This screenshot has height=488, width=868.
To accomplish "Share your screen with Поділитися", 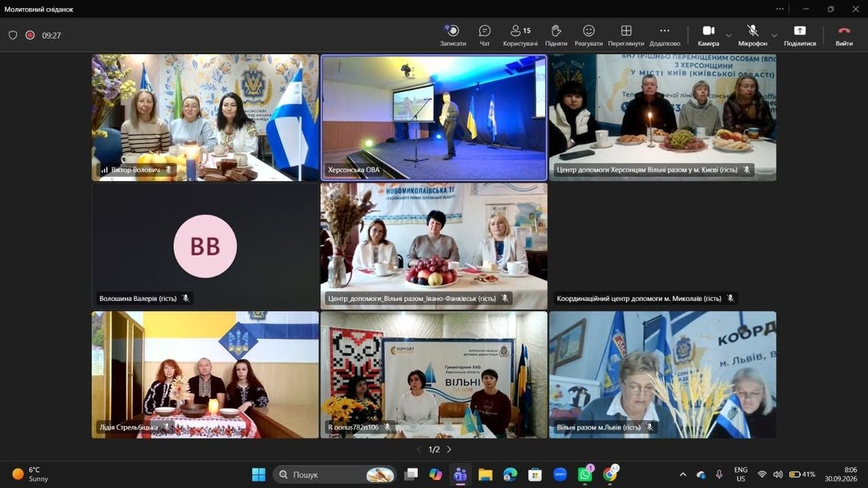I will [800, 35].
